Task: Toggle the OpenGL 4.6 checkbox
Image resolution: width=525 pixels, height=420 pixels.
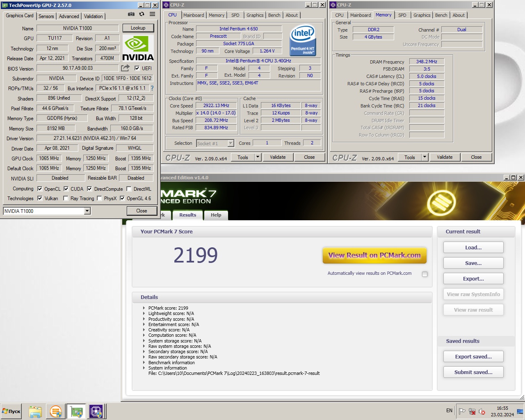Action: click(x=122, y=199)
